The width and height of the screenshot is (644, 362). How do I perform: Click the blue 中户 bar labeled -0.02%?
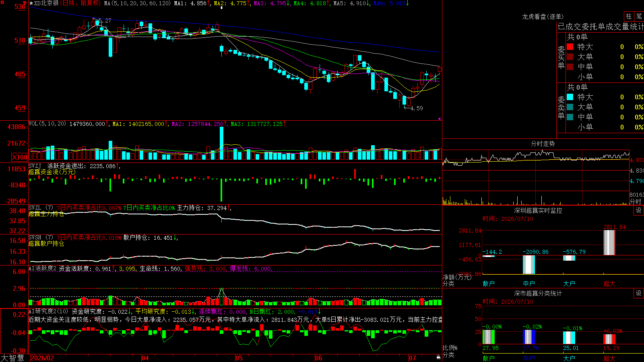(529, 337)
